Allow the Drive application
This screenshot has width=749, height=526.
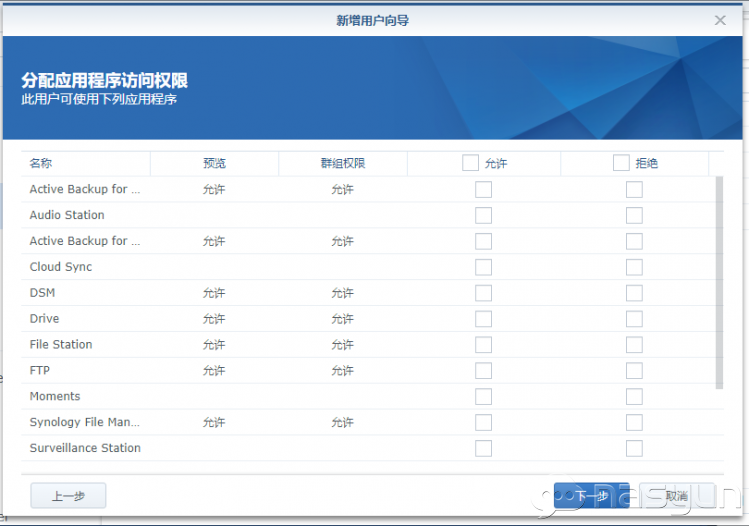(483, 319)
